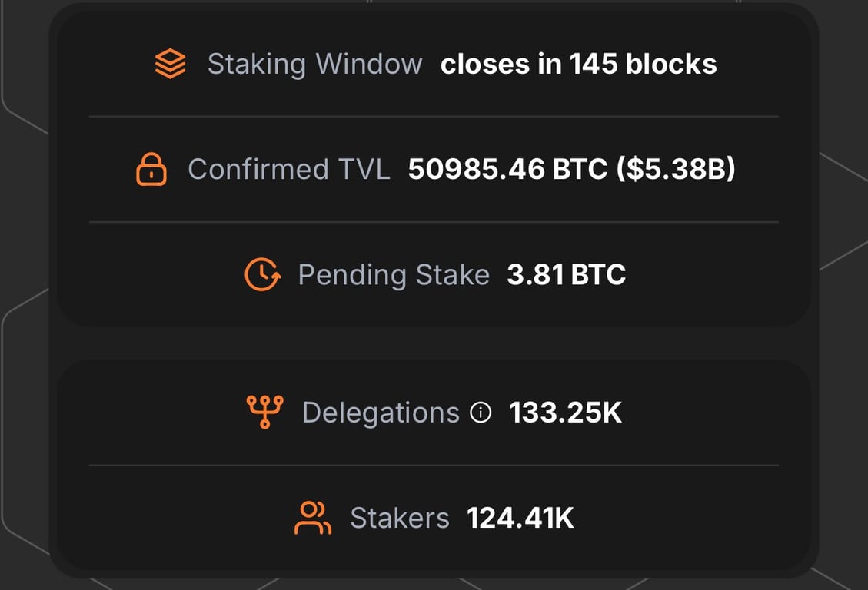Click the 124.41K stakers count
Viewport: 868px width, 590px height.
point(520,518)
